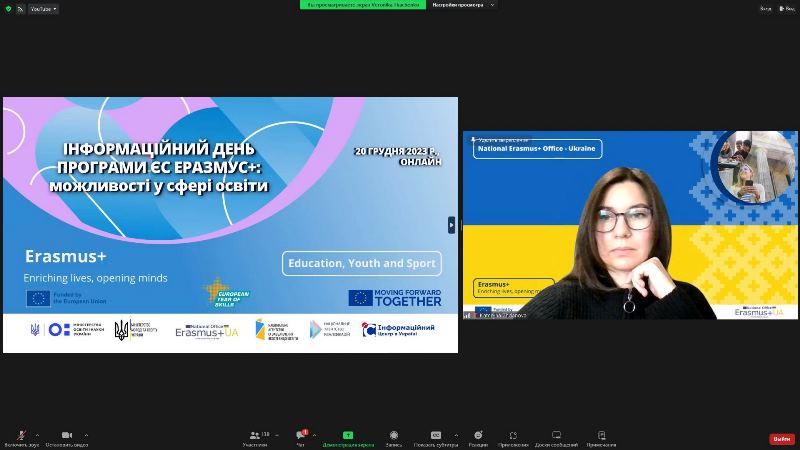Viewport: 800px width, 450px height.
Task: Open the Notes icon
Action: [602, 435]
